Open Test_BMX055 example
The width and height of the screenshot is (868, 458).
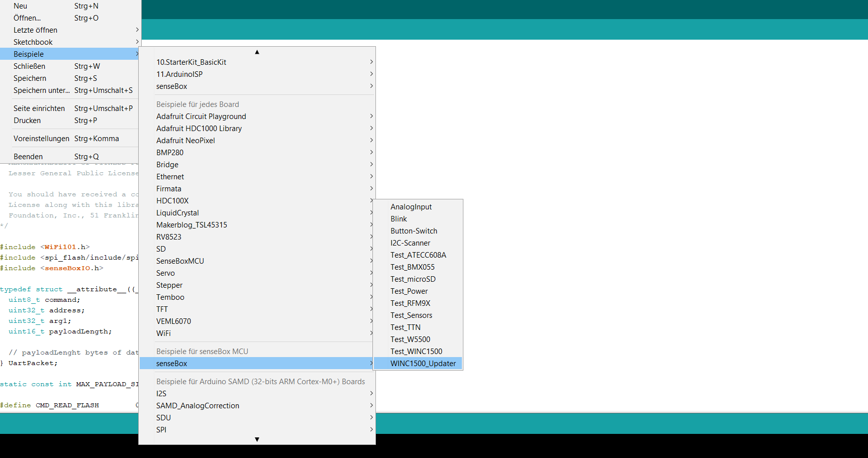point(418,267)
